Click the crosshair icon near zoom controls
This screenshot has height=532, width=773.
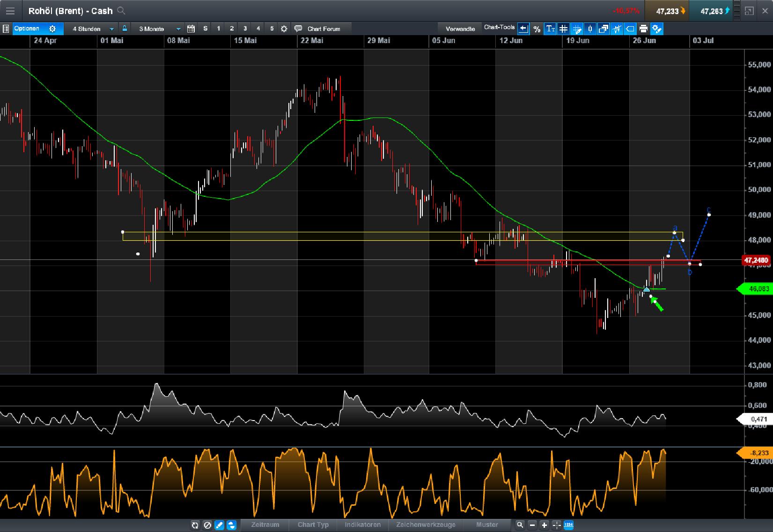556,525
